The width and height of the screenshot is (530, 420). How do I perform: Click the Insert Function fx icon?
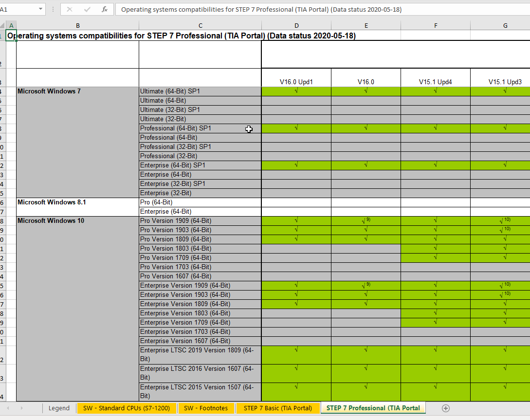click(x=104, y=9)
